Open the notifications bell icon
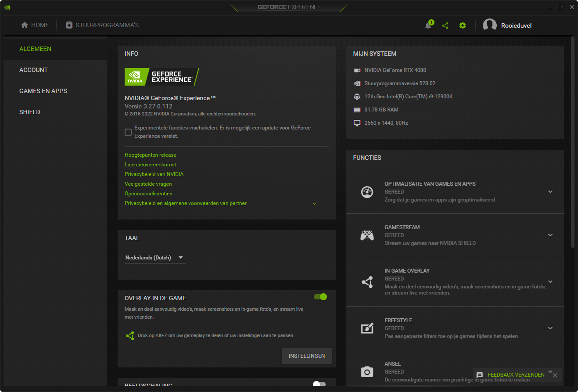The image size is (578, 392). coord(428,25)
